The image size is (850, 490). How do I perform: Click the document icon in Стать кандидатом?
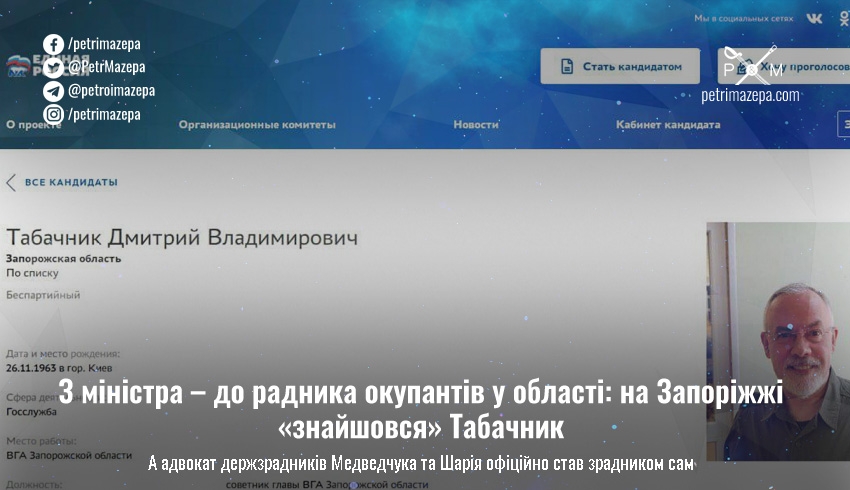coord(566,67)
